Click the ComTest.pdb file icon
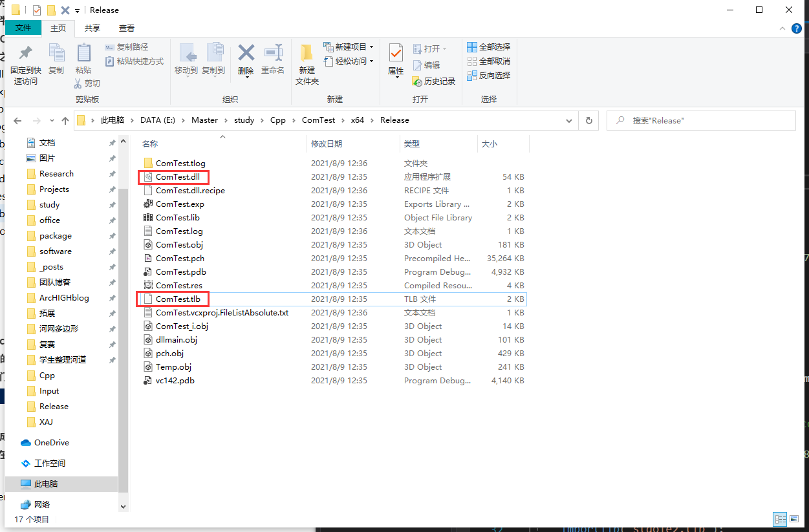809x532 pixels. [148, 272]
